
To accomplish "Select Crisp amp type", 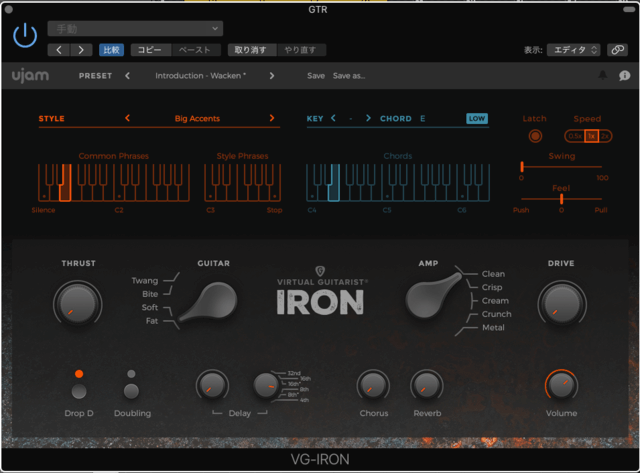I will click(x=492, y=287).
